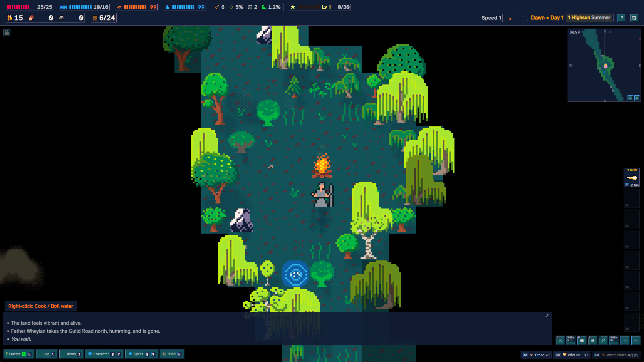Zoom out the minimap with minus
This screenshot has width=644, height=362.
tap(630, 98)
